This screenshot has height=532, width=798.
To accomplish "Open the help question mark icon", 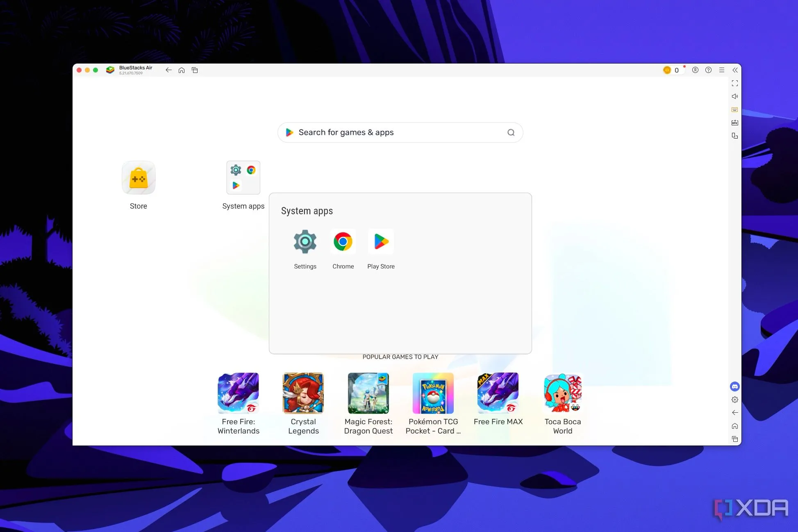I will [708, 70].
